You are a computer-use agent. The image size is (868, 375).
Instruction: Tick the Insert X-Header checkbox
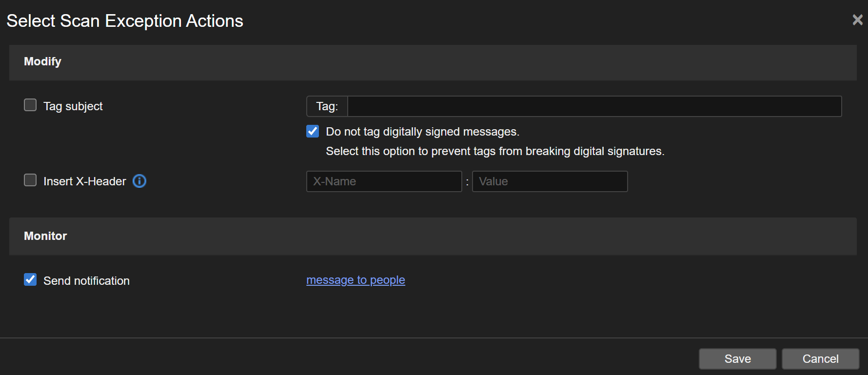(x=30, y=180)
